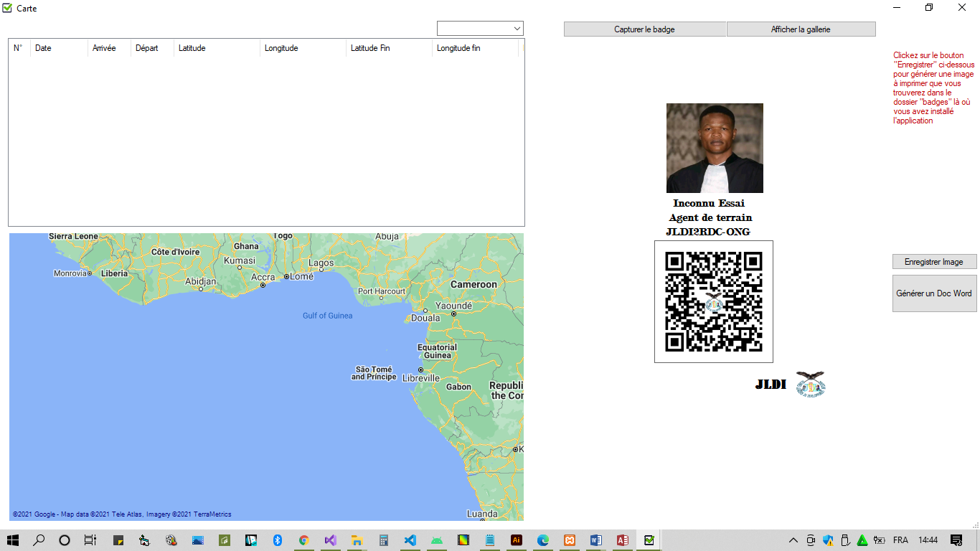Open the Action Center notifications

[956, 540]
